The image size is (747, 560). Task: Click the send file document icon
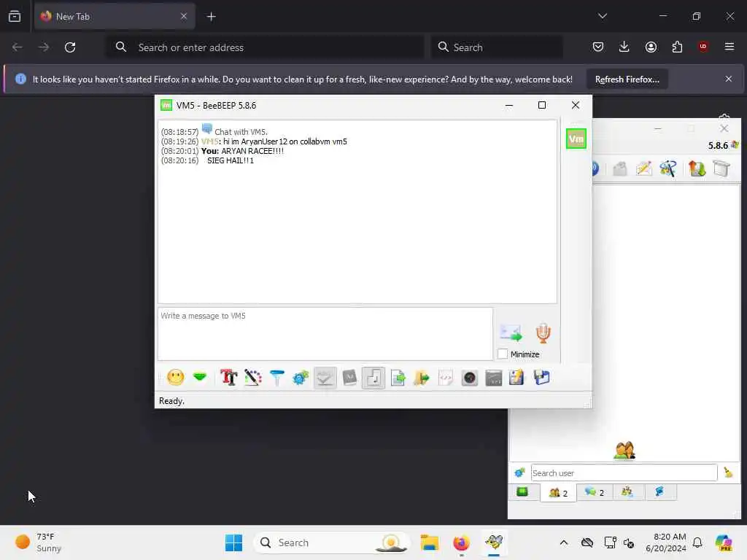coord(398,378)
